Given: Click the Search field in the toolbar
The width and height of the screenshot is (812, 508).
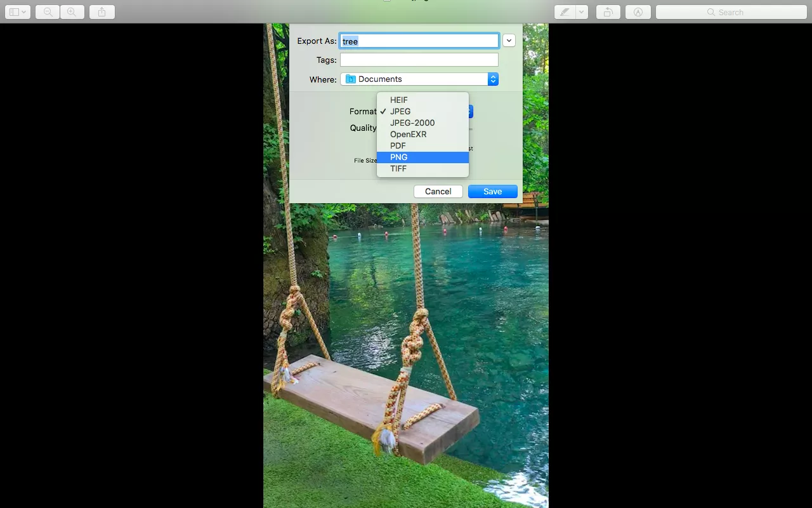Looking at the screenshot, I should [x=731, y=12].
